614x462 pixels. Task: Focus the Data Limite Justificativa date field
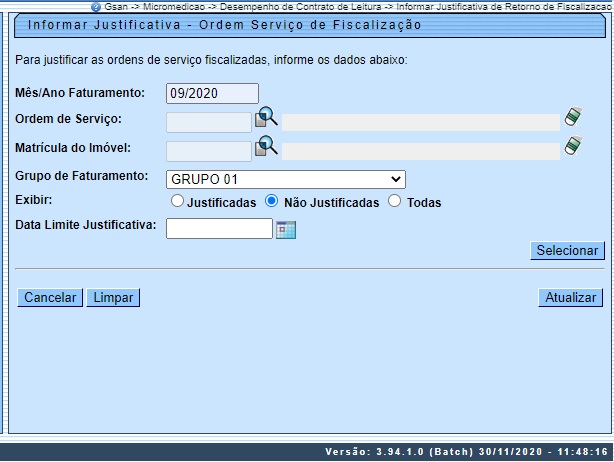tap(218, 229)
